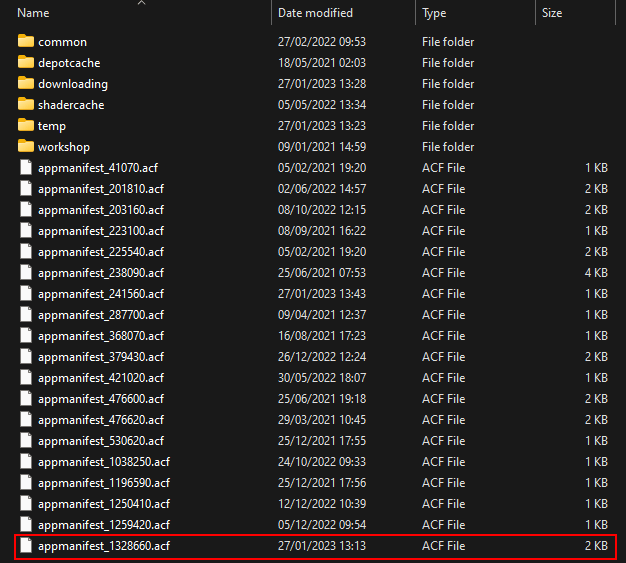Click file icon of appmanifest_368070.acf
This screenshot has width=626, height=563.
pyautogui.click(x=26, y=335)
